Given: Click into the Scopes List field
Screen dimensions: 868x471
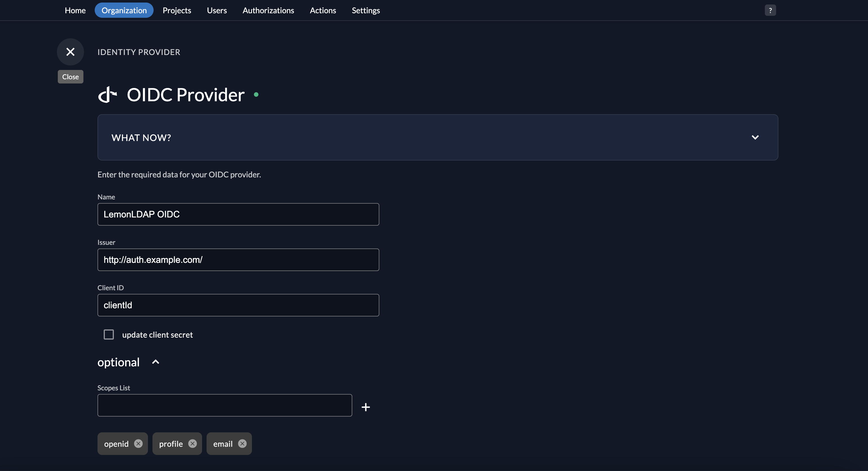Looking at the screenshot, I should click(x=224, y=405).
